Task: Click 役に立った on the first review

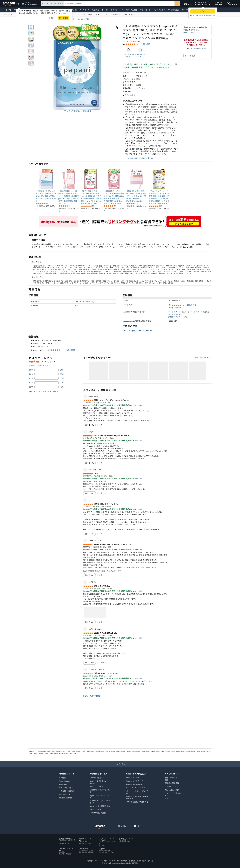Action: coord(89,425)
